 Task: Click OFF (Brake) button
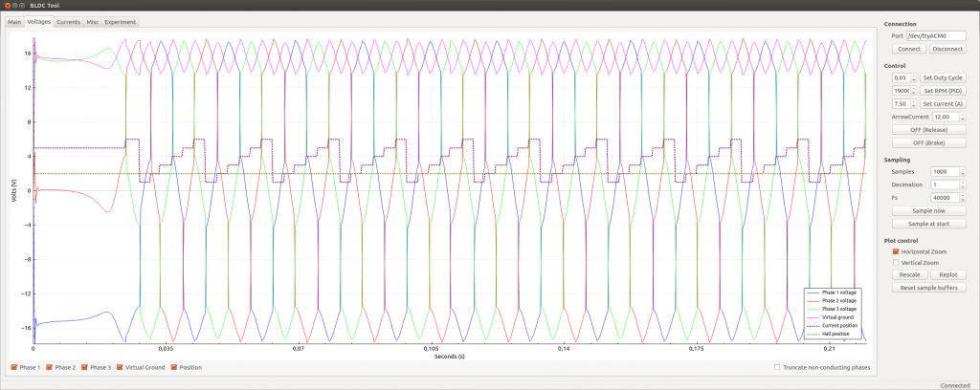pos(928,142)
